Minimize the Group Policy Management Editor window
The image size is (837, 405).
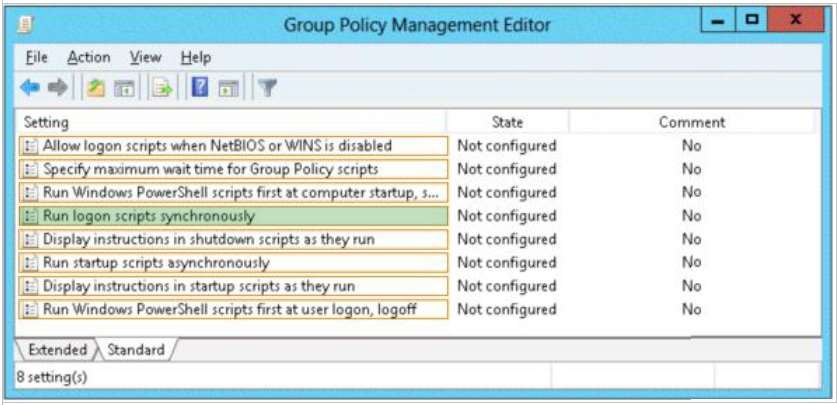pos(718,21)
